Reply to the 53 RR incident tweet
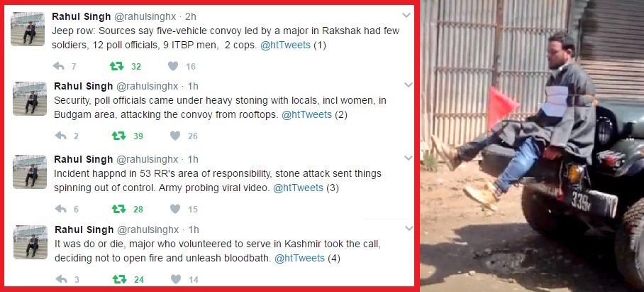This screenshot has height=292, width=644. [61, 209]
